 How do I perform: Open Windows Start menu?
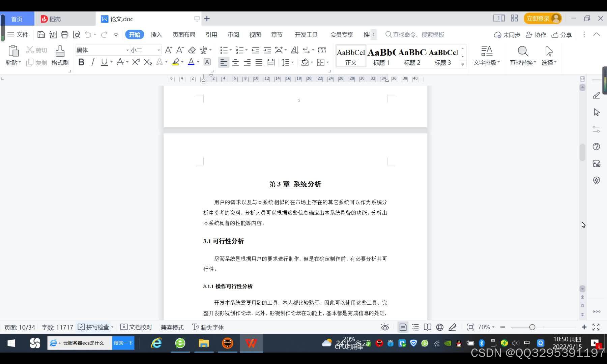pos(11,343)
